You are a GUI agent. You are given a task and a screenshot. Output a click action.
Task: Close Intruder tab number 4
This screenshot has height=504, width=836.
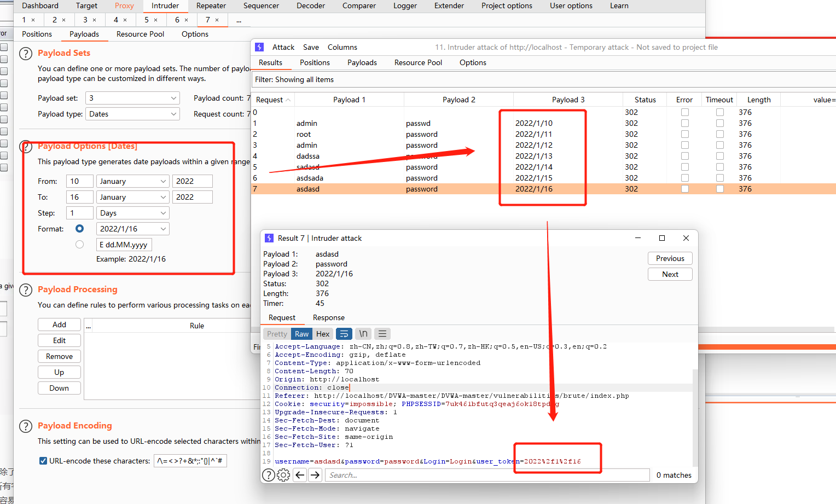point(125,20)
